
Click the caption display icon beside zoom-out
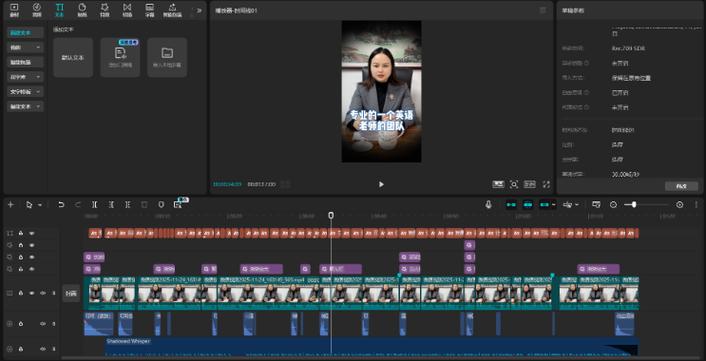coord(596,204)
